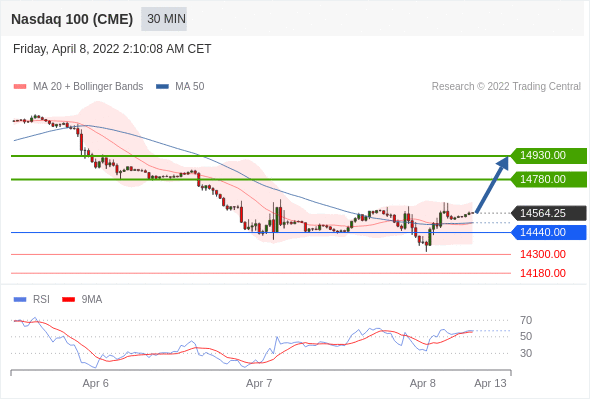Select the 14440.00 blue pivot label
The image size is (590, 400).
coord(549,232)
